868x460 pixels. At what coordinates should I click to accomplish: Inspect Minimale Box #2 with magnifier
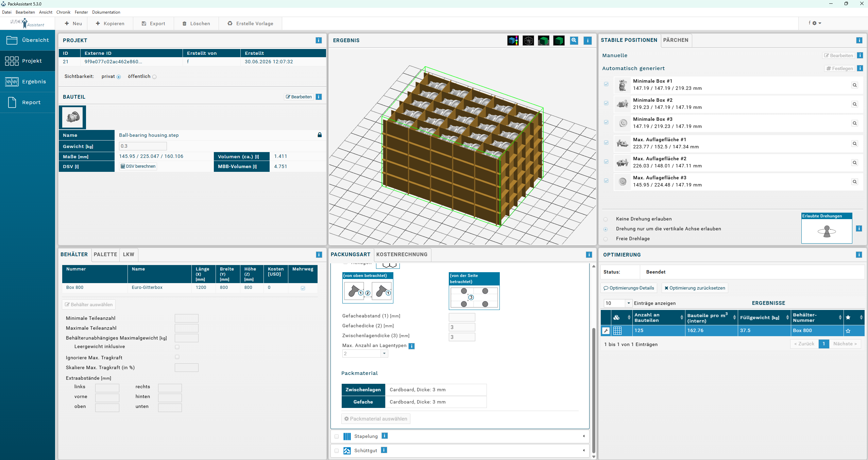(x=854, y=104)
